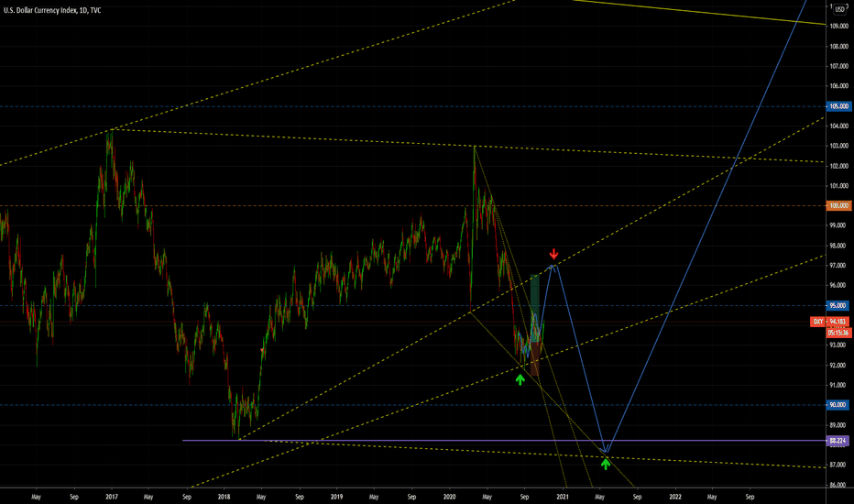The width and height of the screenshot is (854, 504).
Task: Click the blue 90.000 price label
Action: (x=838, y=405)
